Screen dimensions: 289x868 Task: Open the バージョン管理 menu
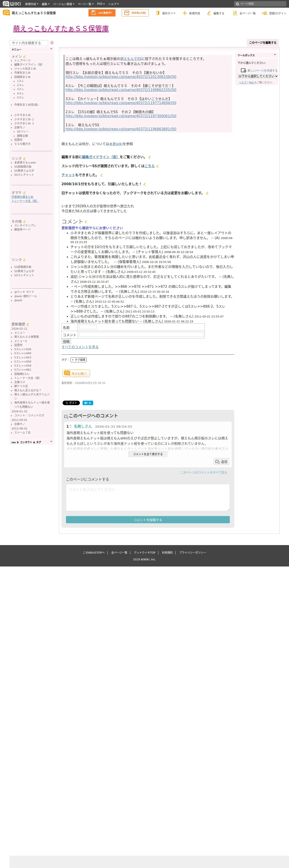[x=64, y=4]
